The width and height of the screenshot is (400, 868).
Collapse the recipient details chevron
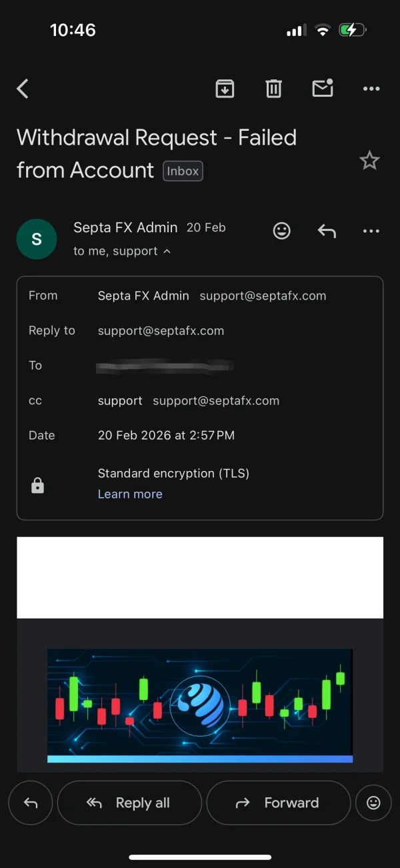tap(167, 252)
